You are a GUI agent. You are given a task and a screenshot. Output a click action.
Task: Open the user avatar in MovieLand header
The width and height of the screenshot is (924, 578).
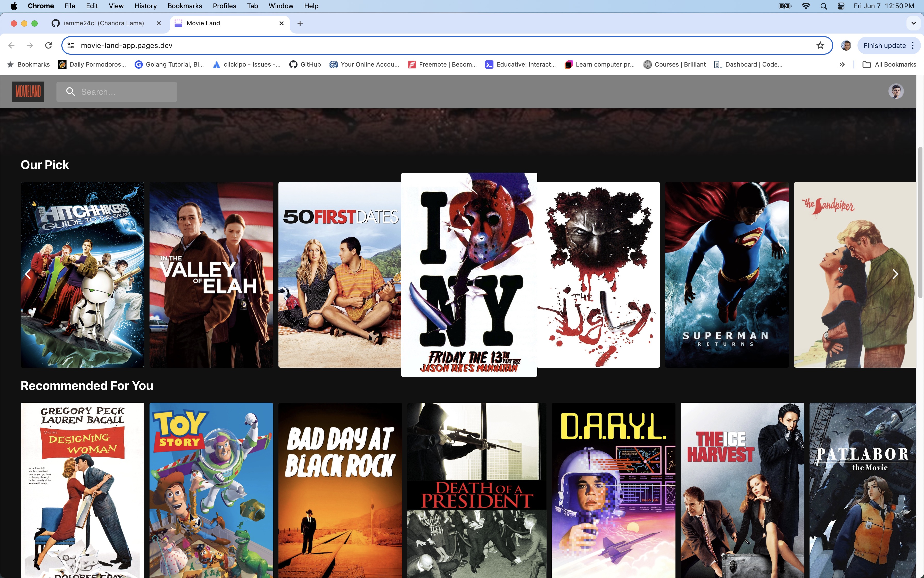tap(896, 91)
